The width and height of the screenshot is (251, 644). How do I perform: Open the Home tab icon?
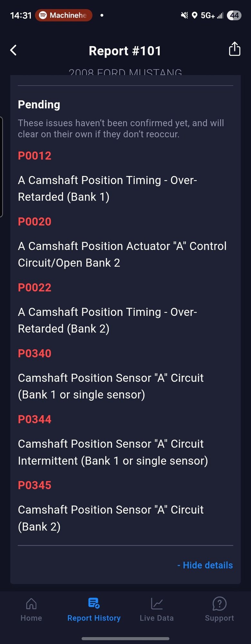click(31, 603)
